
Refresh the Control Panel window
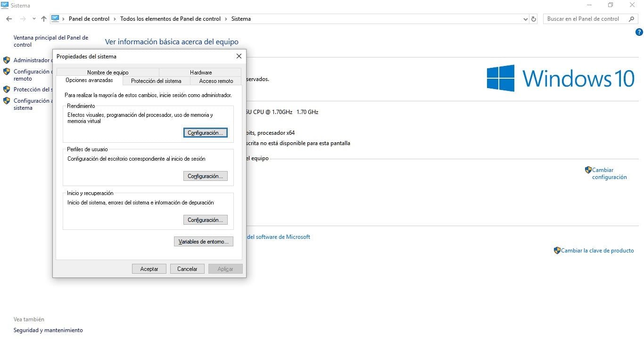pyautogui.click(x=534, y=19)
